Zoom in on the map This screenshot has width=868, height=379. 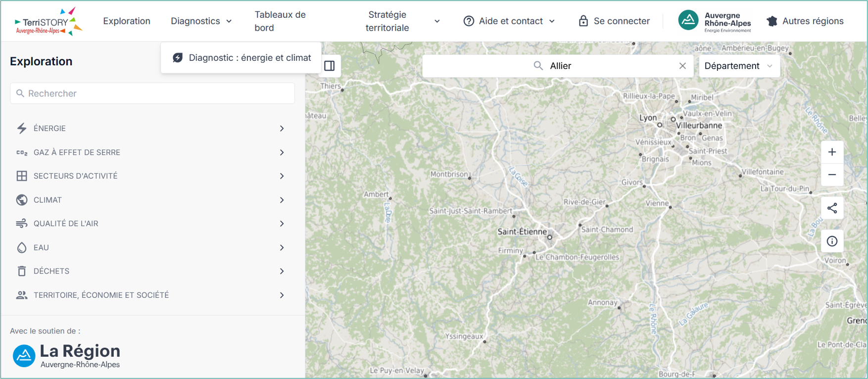tap(832, 152)
